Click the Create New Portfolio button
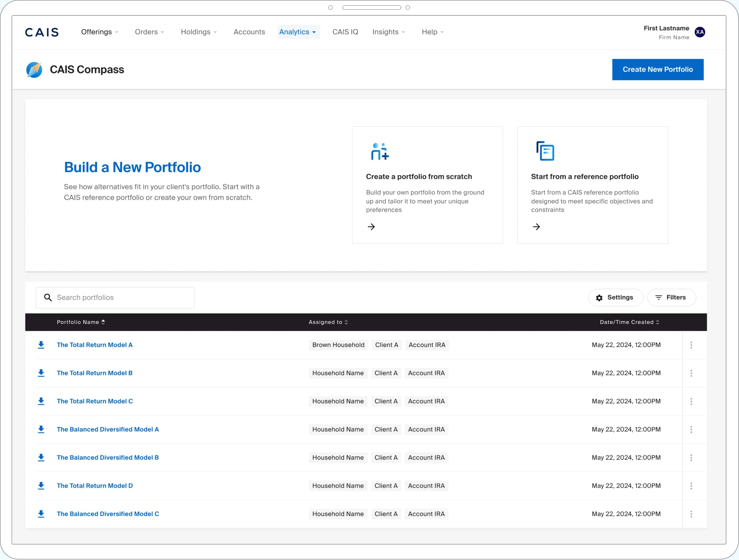The image size is (739, 560). coord(657,69)
